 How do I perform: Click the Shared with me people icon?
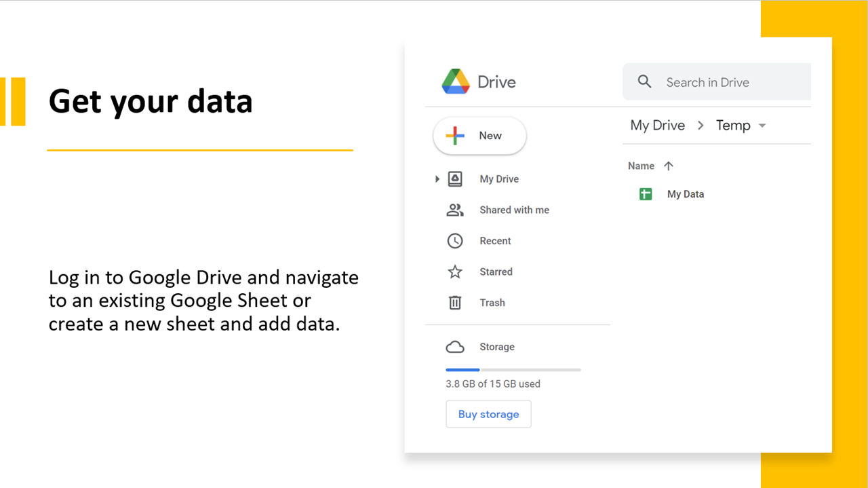(x=455, y=210)
